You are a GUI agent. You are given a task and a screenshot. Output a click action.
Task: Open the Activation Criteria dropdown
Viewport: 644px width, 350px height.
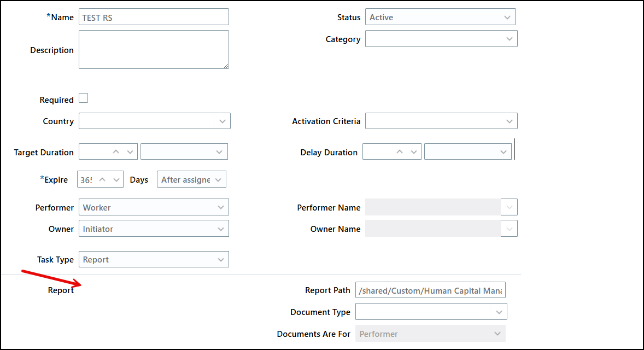click(441, 121)
